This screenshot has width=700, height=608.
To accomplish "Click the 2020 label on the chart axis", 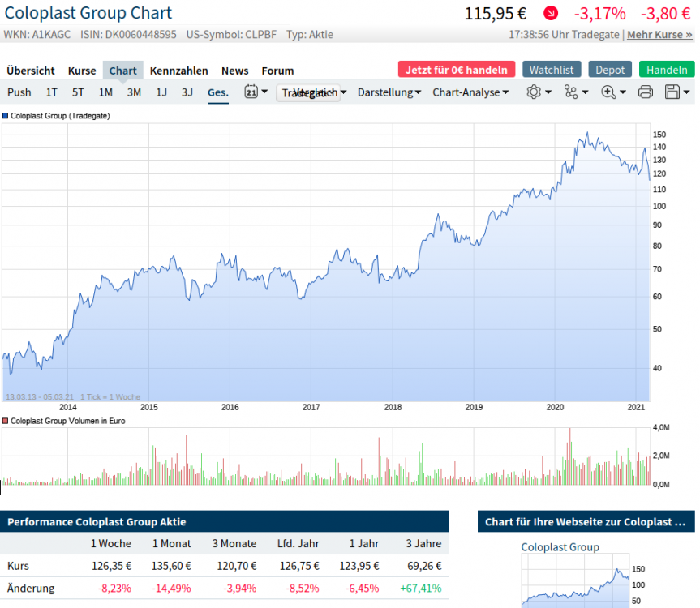I will (555, 407).
